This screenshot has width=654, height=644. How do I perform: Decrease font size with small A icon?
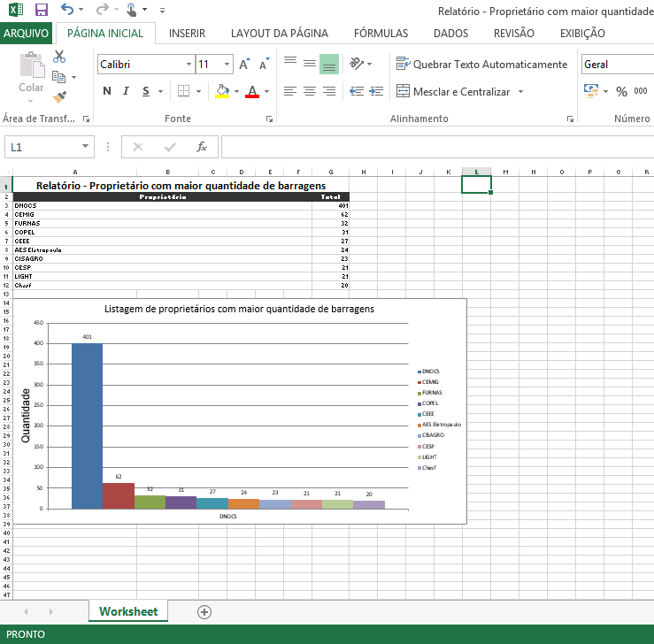pyautogui.click(x=265, y=64)
